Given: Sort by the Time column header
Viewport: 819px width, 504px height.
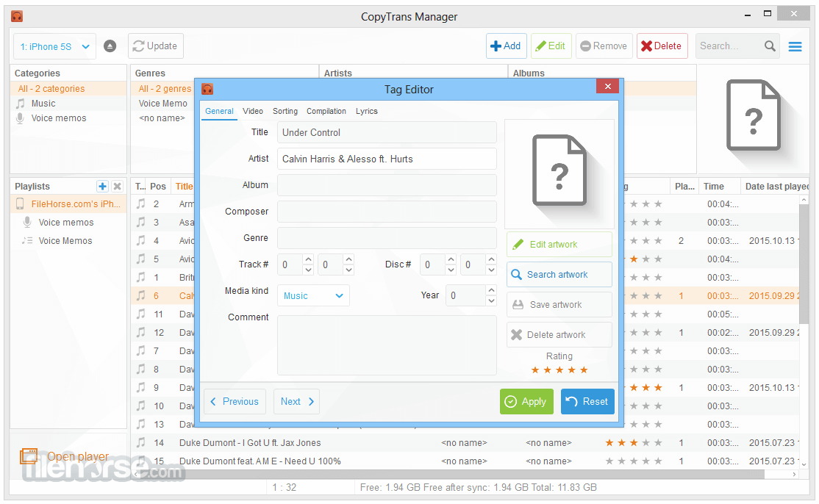Looking at the screenshot, I should pyautogui.click(x=714, y=187).
